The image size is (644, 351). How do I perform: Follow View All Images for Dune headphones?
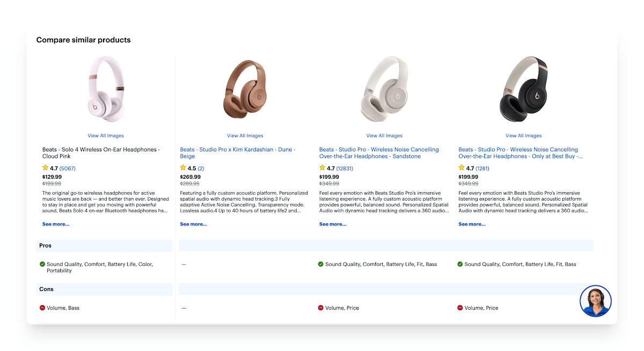(245, 135)
